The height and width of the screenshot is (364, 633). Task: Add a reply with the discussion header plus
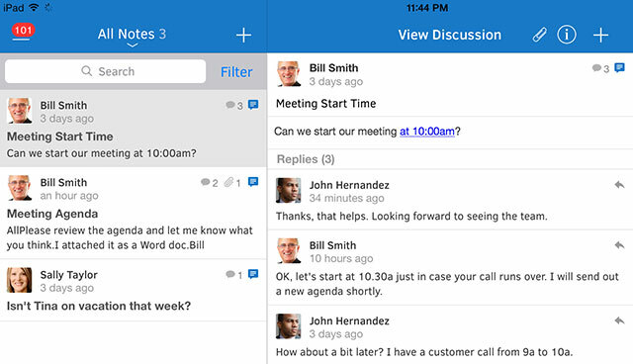[x=600, y=35]
